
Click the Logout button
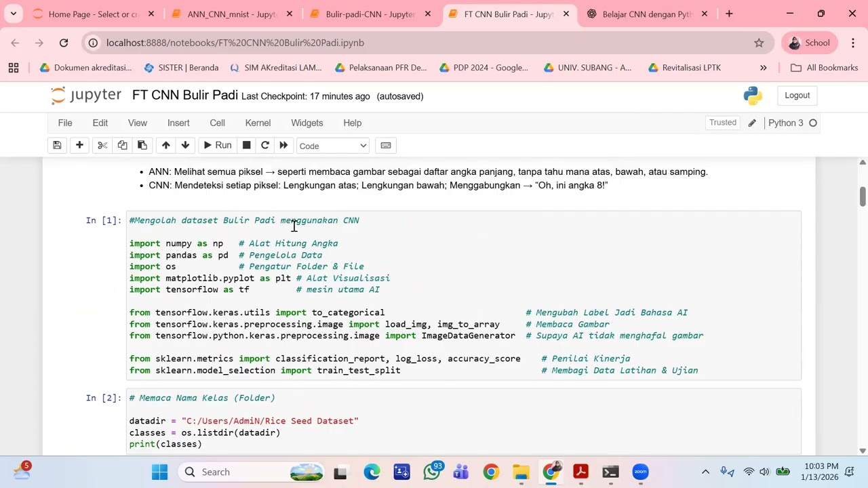point(797,96)
